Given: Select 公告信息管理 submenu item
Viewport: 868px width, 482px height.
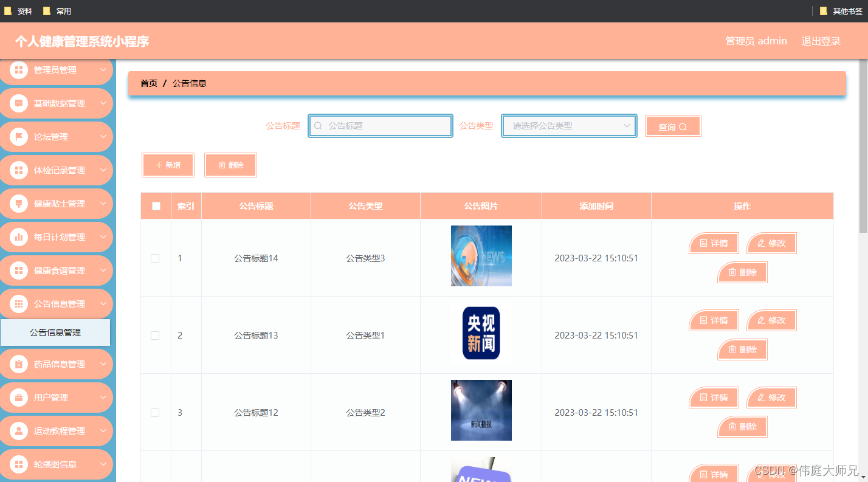Looking at the screenshot, I should point(57,332).
